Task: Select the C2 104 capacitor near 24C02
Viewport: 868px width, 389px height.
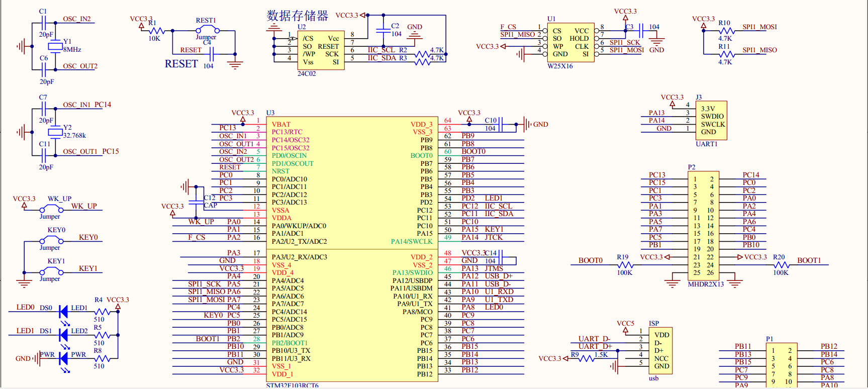Action: [x=383, y=31]
